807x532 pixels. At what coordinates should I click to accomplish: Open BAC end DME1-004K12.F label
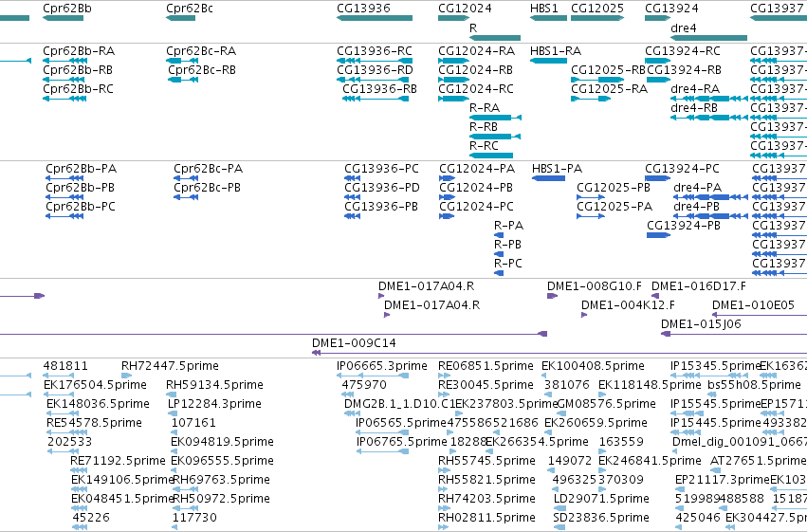click(629, 305)
